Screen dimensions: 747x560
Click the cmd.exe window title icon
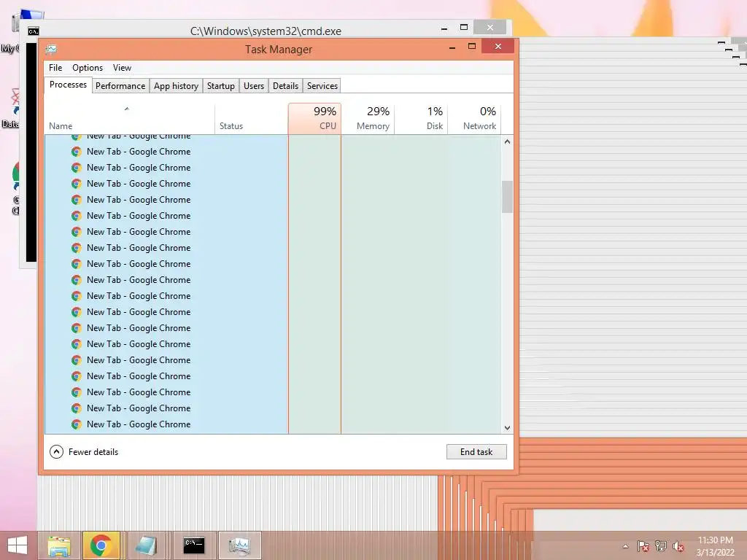pos(34,31)
